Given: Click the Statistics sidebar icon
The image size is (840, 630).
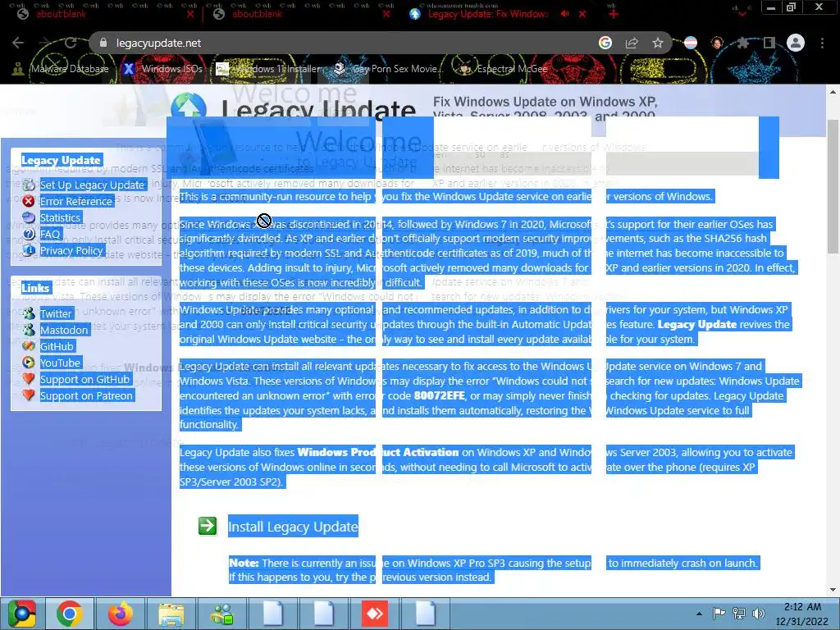Looking at the screenshot, I should (29, 217).
